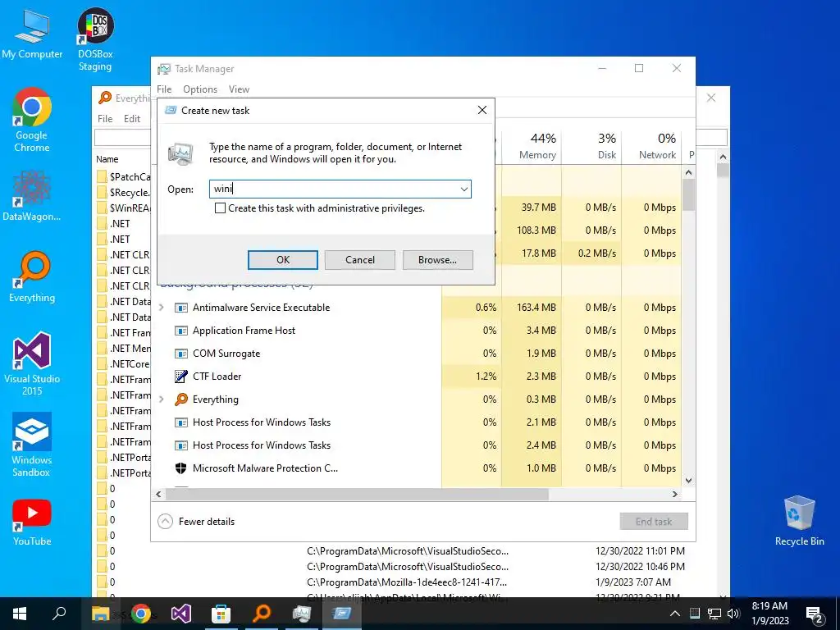Open notification center icon
840x630 pixels.
click(x=815, y=614)
